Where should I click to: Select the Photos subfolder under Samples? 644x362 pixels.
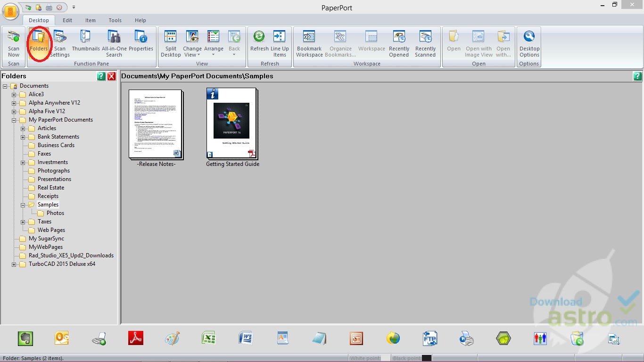(56, 213)
